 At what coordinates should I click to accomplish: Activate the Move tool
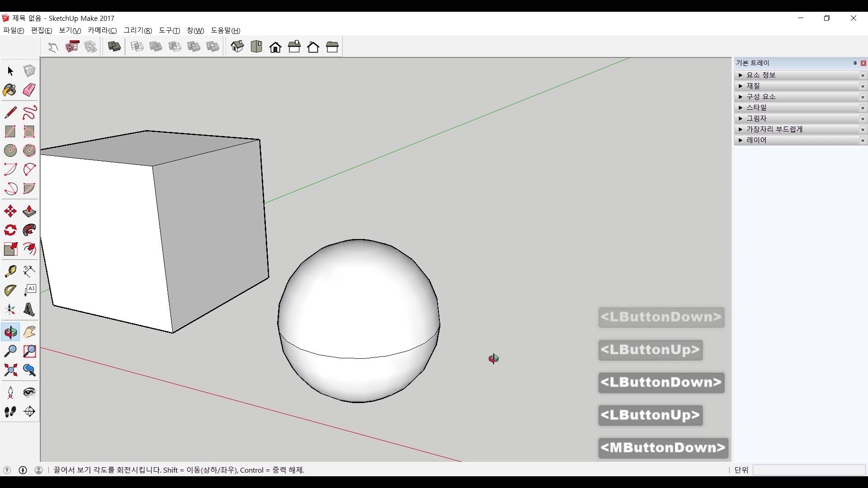(10, 211)
